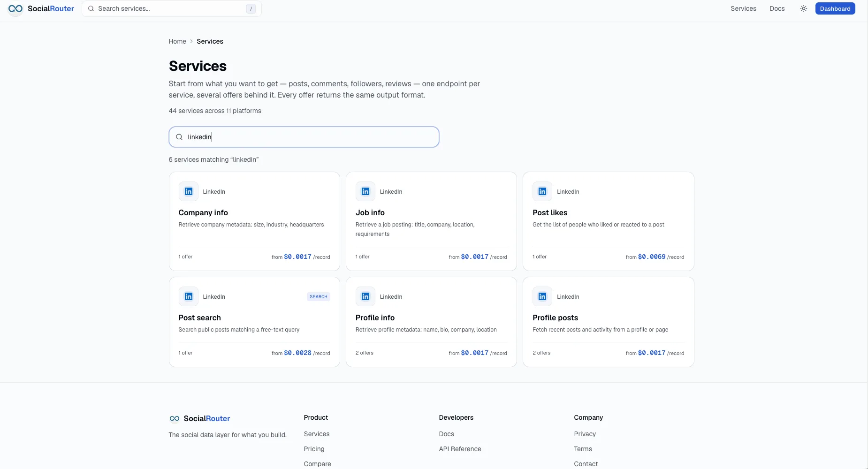Open the API Reference footer link
This screenshot has height=469, width=868.
point(460,449)
